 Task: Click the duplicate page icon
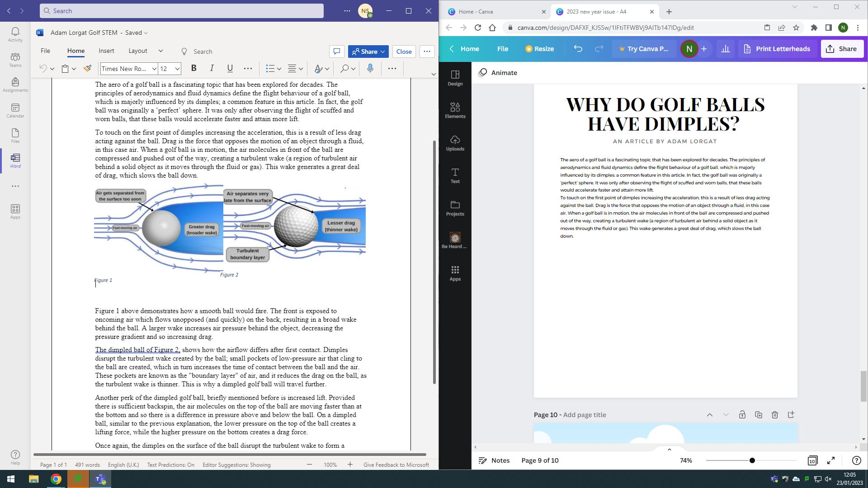[758, 415]
